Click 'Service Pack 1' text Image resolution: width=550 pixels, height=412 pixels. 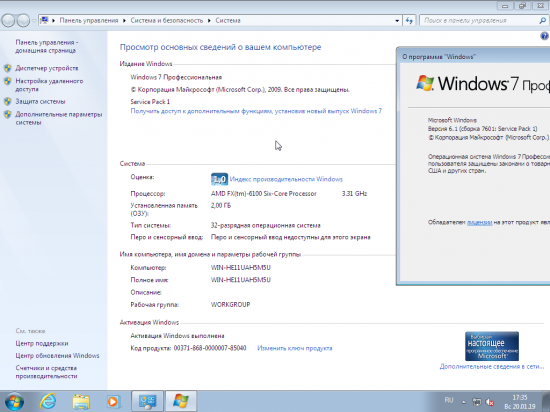(x=150, y=102)
